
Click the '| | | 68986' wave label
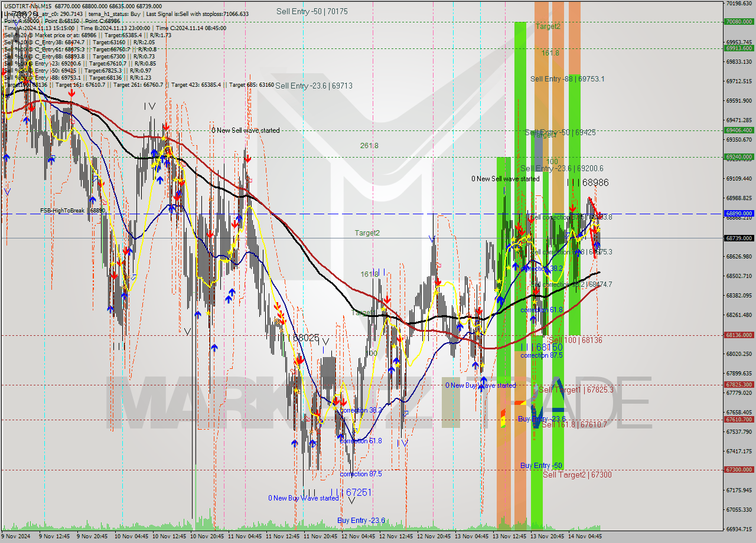coord(588,182)
